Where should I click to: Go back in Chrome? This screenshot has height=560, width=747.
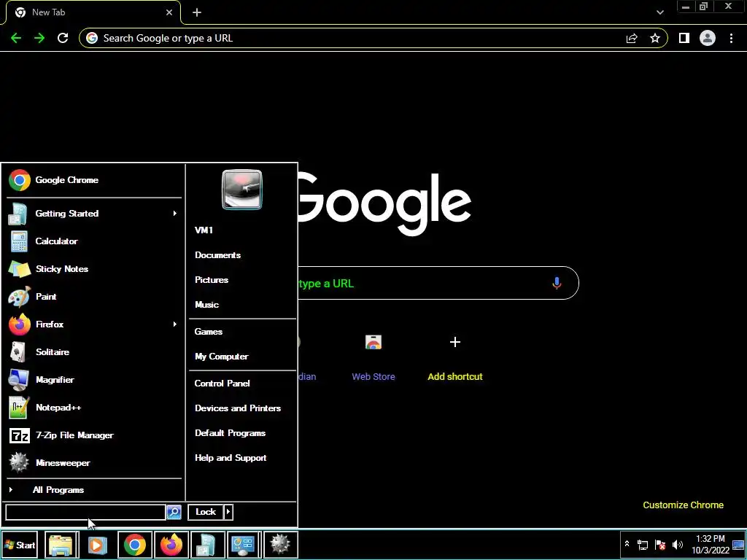[x=16, y=38]
